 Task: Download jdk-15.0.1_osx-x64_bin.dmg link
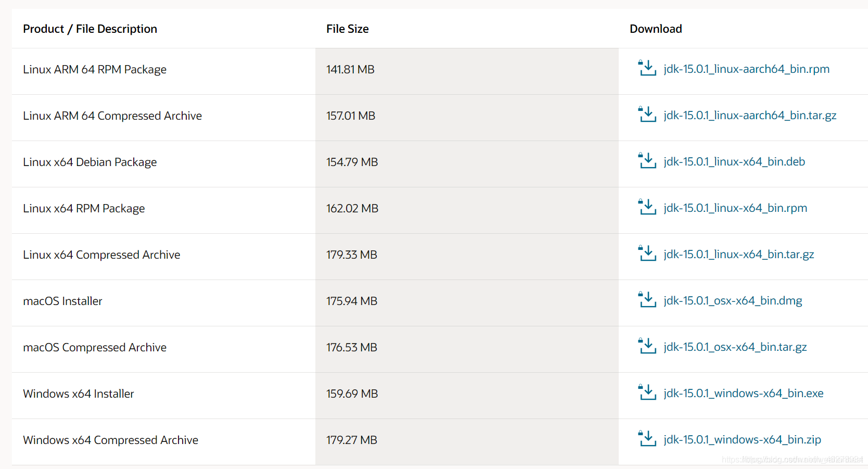[733, 301]
